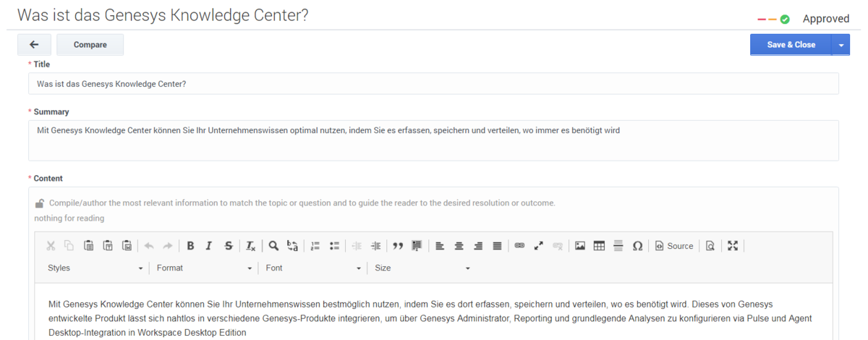Toggle italic formatting
The image size is (868, 340).
(x=209, y=246)
